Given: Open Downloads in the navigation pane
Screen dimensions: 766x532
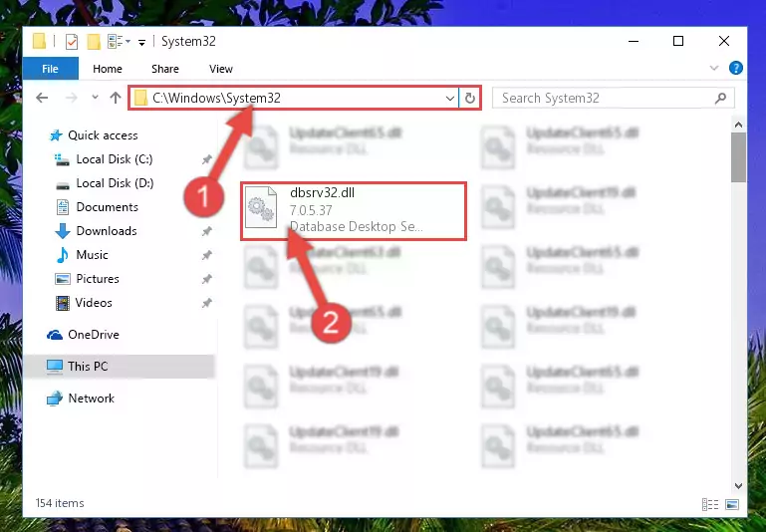Looking at the screenshot, I should (x=107, y=231).
